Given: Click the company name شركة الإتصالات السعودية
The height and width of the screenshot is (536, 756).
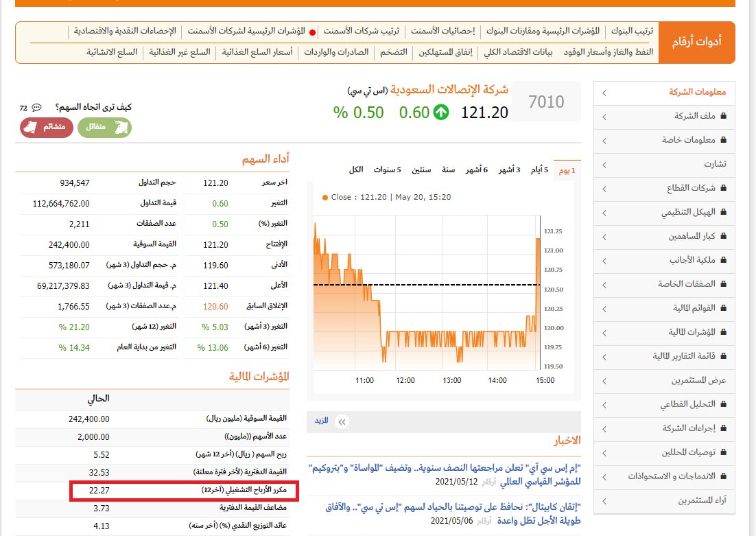Looking at the screenshot, I should (x=449, y=90).
